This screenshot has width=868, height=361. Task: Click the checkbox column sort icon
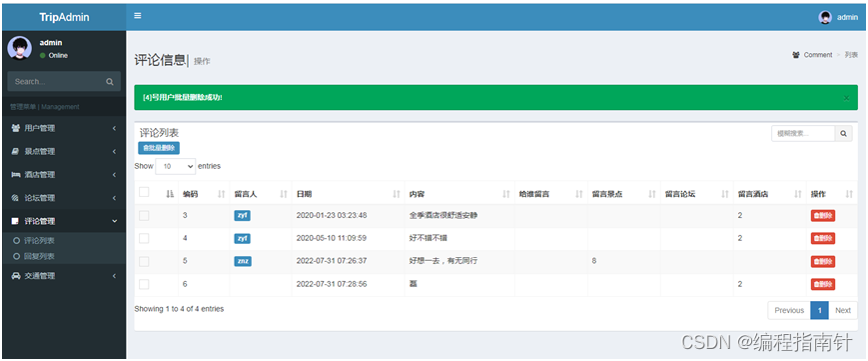[x=170, y=194]
